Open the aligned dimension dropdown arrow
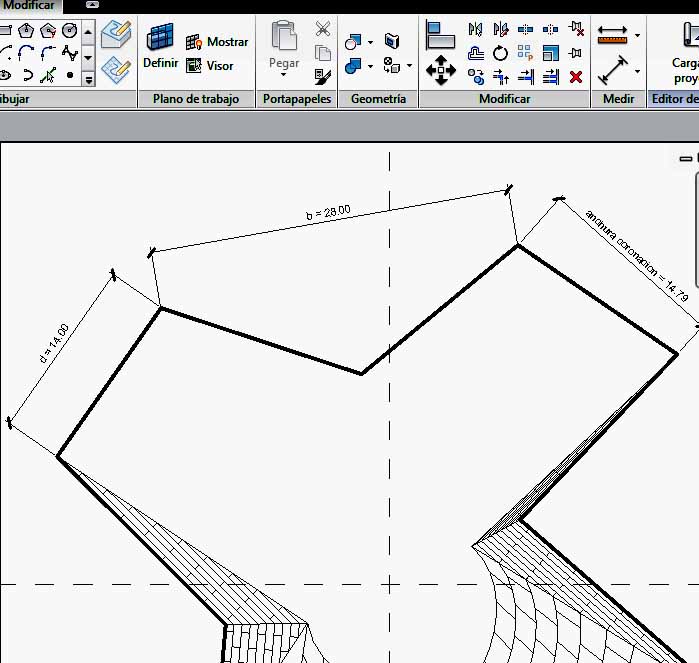Screen dimensions: 699x663 pos(637,36)
